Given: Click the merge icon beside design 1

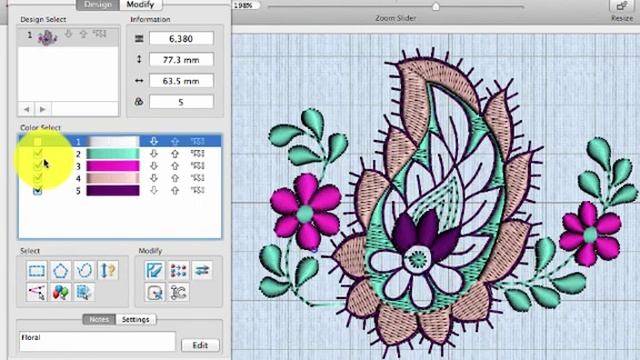Looking at the screenshot, I should pyautogui.click(x=100, y=34).
